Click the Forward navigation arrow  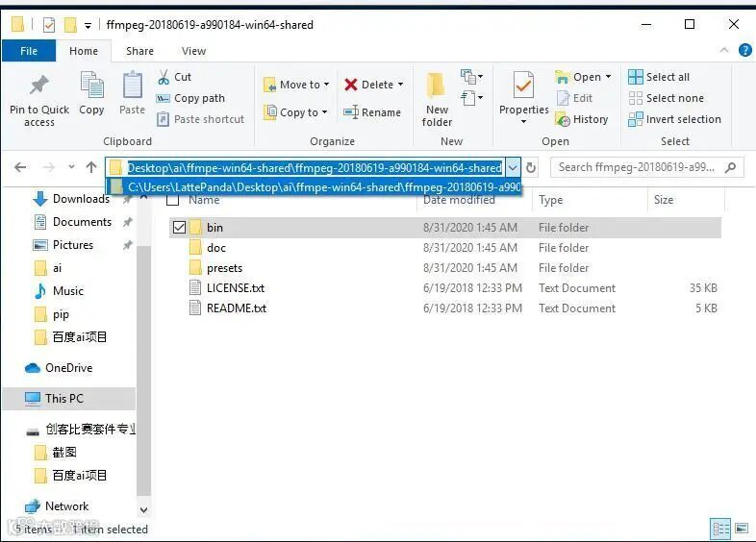click(49, 167)
